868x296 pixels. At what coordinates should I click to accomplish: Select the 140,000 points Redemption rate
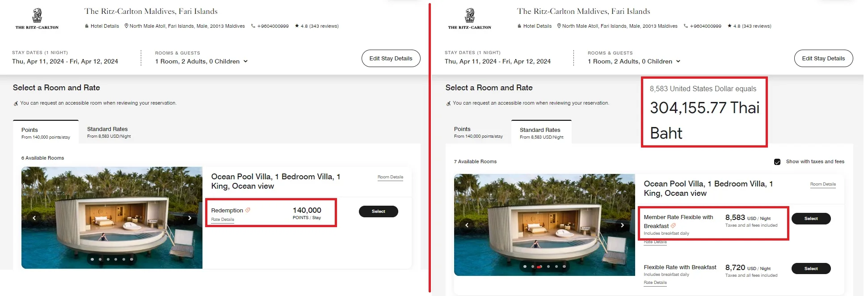[378, 211]
